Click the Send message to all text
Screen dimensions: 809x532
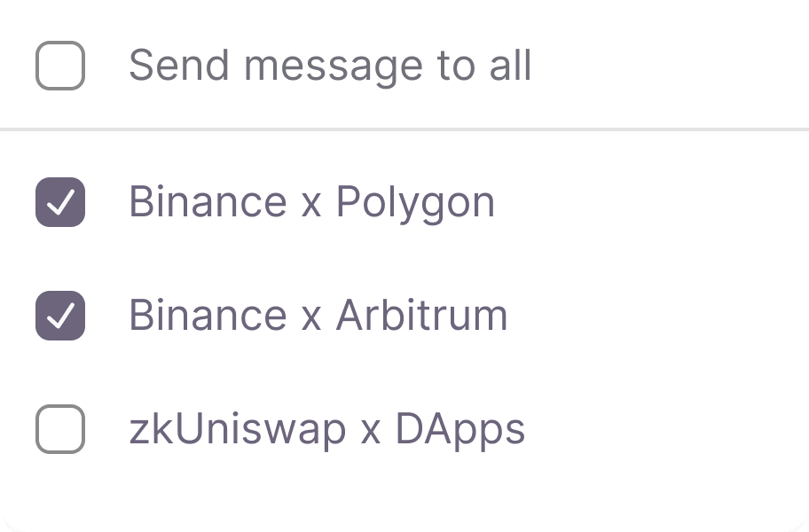coord(332,63)
